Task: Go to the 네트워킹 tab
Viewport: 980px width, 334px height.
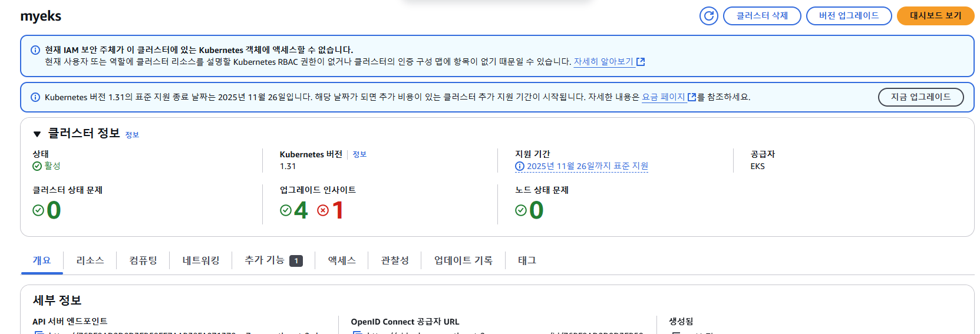Action: pos(201,260)
